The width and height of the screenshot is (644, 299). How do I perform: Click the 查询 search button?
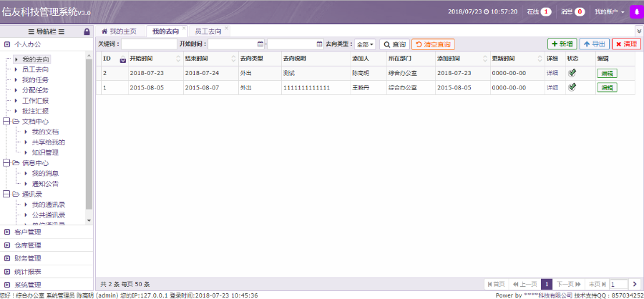[x=395, y=44]
